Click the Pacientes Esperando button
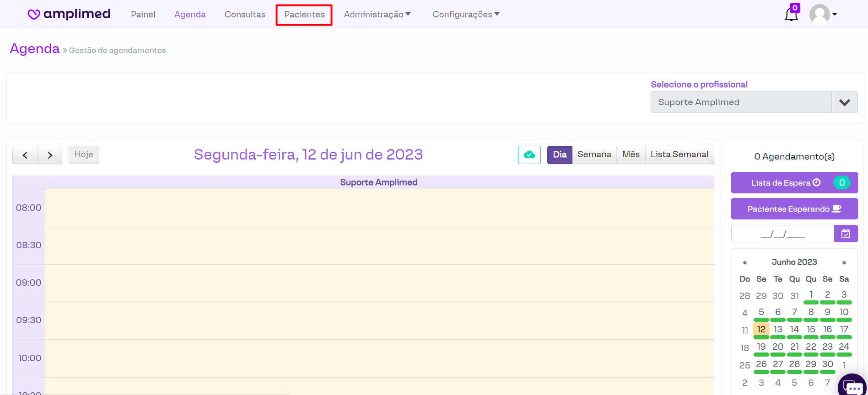The width and height of the screenshot is (868, 395). 794,209
